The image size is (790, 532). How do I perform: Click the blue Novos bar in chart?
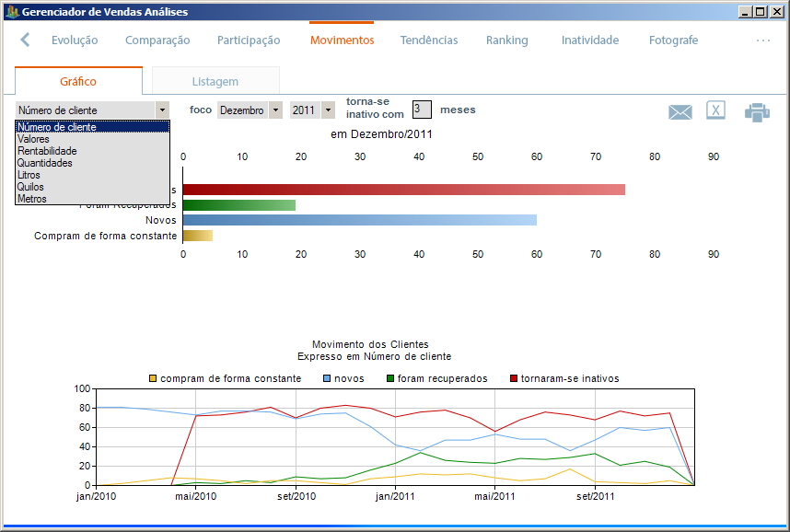tap(359, 220)
